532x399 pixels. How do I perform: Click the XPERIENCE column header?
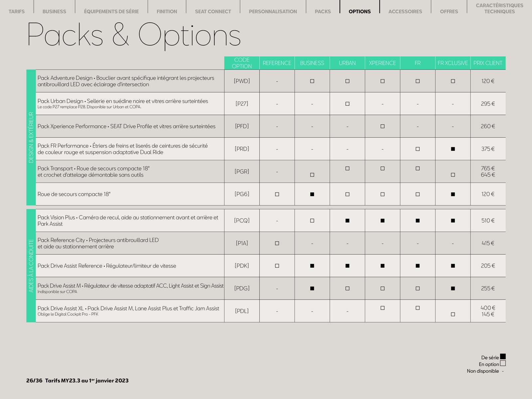click(383, 63)
